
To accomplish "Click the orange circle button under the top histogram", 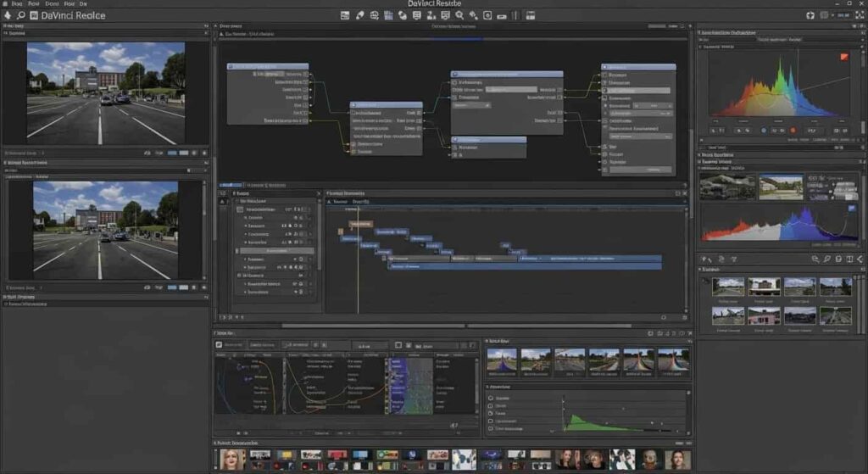I will pyautogui.click(x=793, y=131).
